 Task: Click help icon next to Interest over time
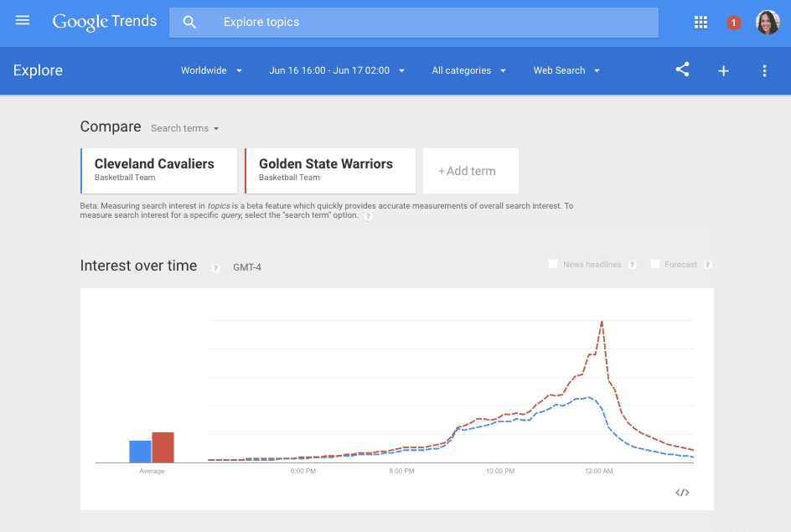tap(215, 268)
